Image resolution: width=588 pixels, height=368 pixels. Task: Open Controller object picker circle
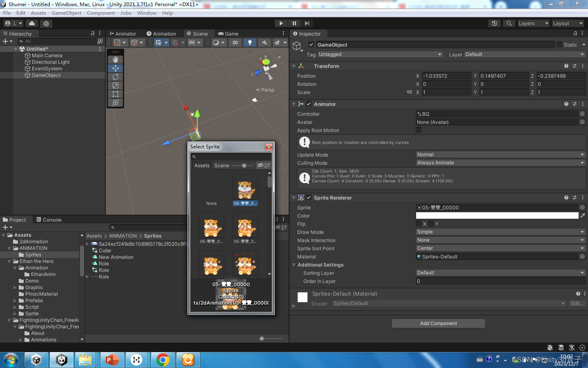point(582,114)
